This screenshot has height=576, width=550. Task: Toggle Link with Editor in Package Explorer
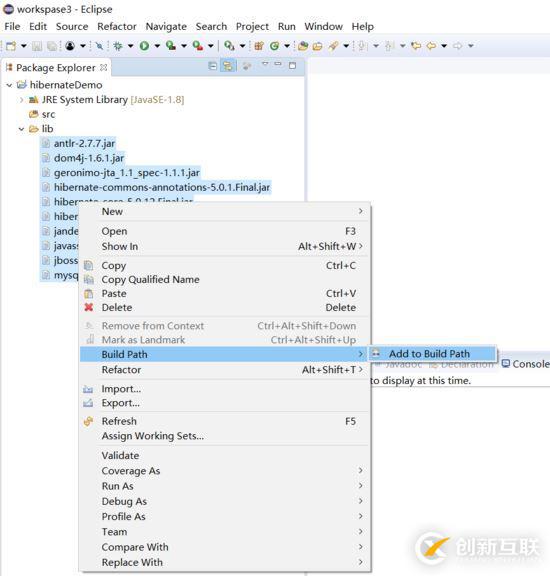point(228,66)
